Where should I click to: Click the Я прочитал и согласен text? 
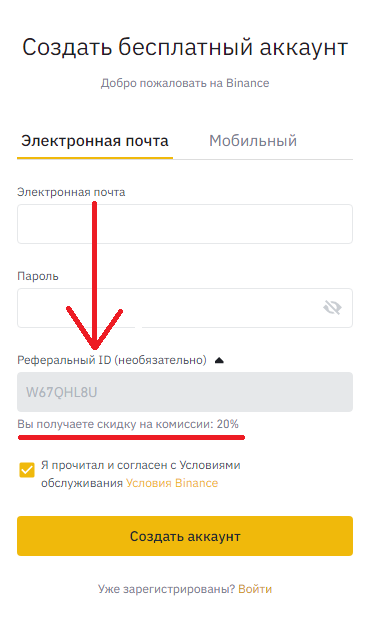pos(102,465)
